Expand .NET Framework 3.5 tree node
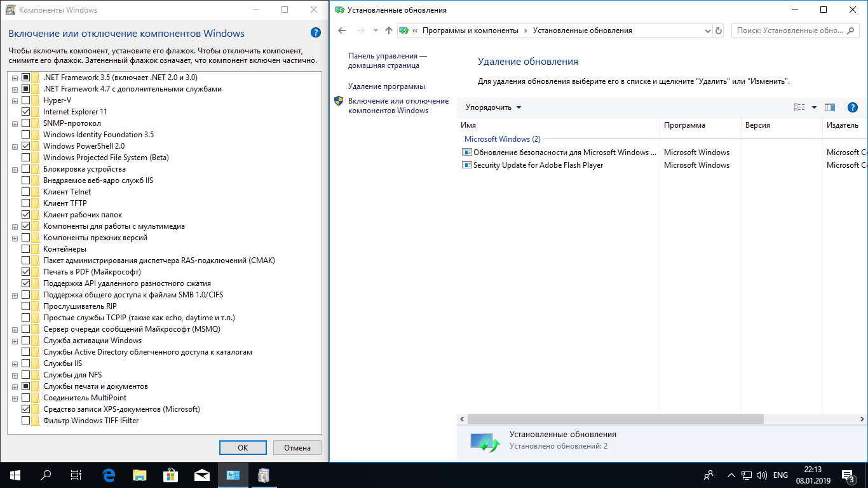The height and width of the screenshot is (488, 868). click(x=15, y=78)
